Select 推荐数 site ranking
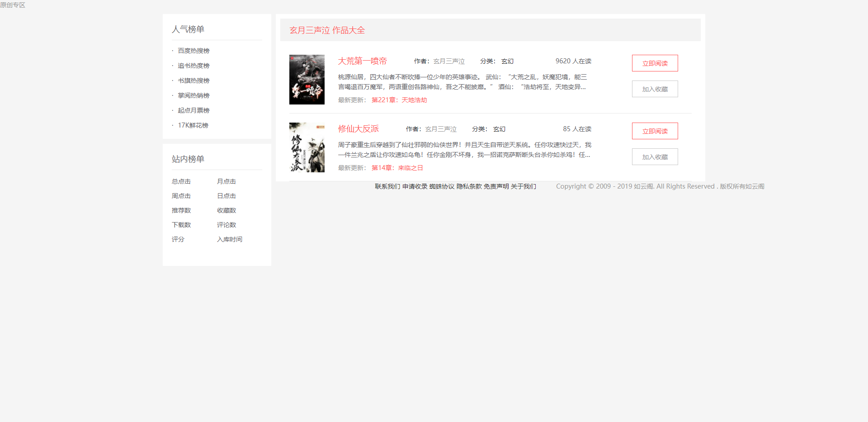 (x=181, y=210)
